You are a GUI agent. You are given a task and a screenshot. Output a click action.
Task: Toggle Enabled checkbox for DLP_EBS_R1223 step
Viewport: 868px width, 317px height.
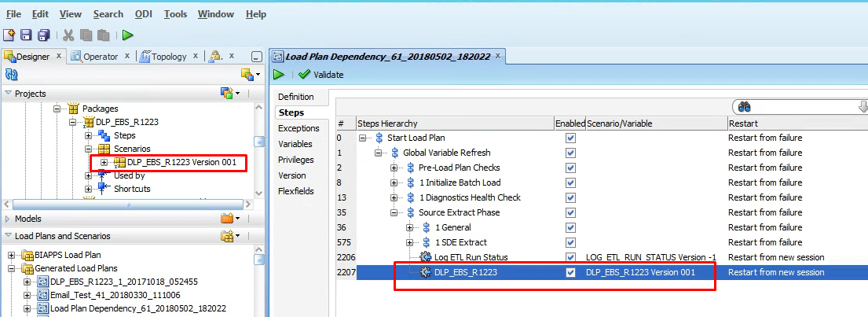(x=570, y=272)
